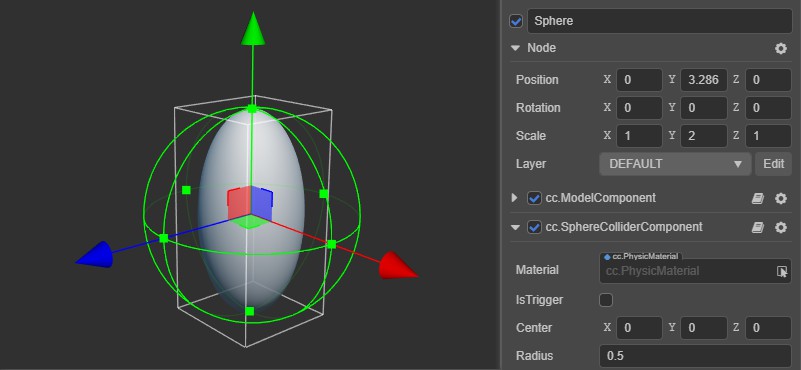Click the Material label

click(x=537, y=270)
